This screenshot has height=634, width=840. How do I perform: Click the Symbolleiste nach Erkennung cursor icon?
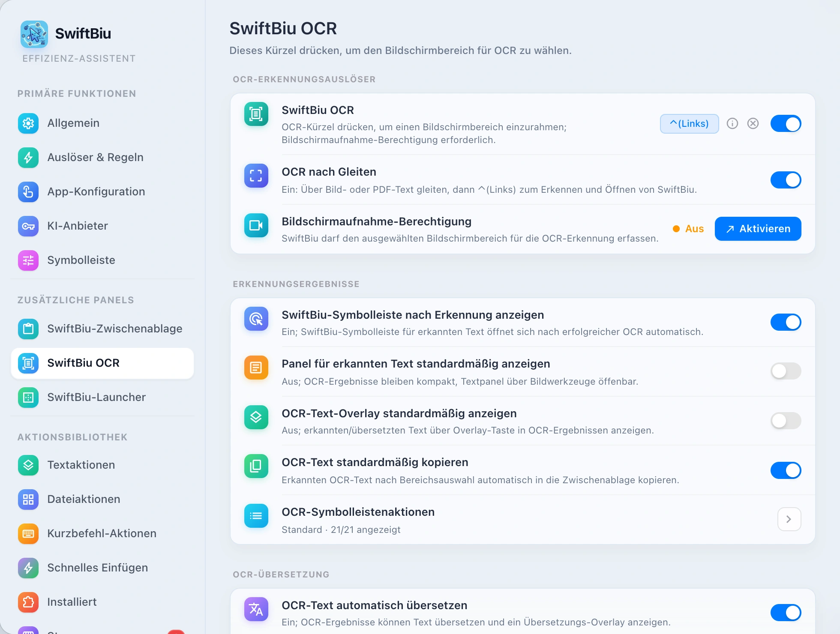[256, 319]
